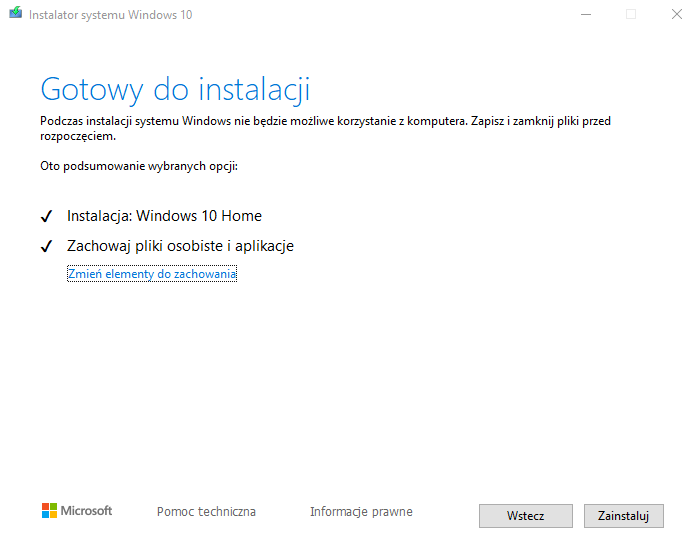Click the Gotowy do instalacji heading
Viewport: 699px width, 553px height.
click(x=175, y=90)
